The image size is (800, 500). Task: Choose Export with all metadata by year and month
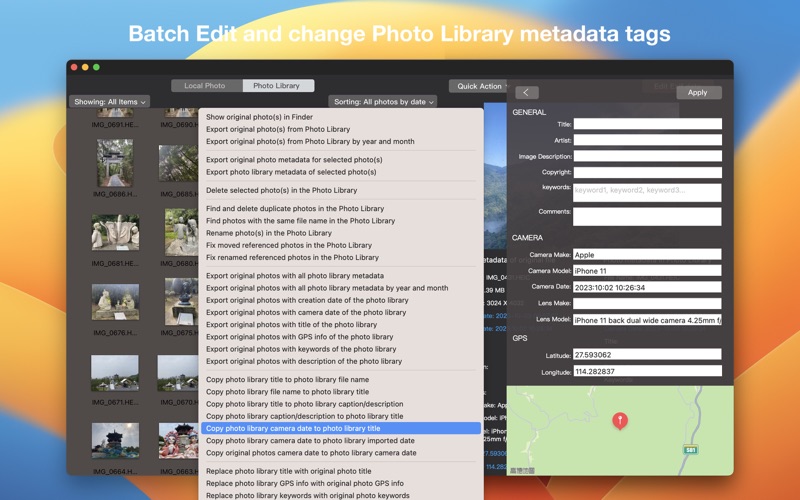(x=341, y=288)
